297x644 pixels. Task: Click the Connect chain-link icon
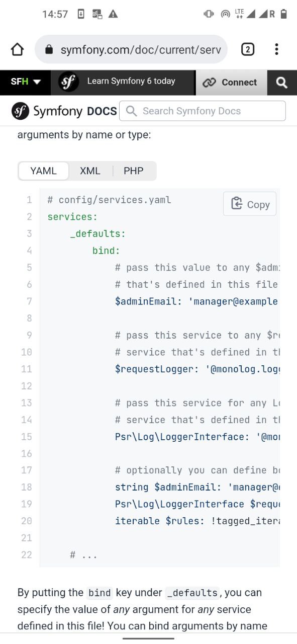coord(209,83)
